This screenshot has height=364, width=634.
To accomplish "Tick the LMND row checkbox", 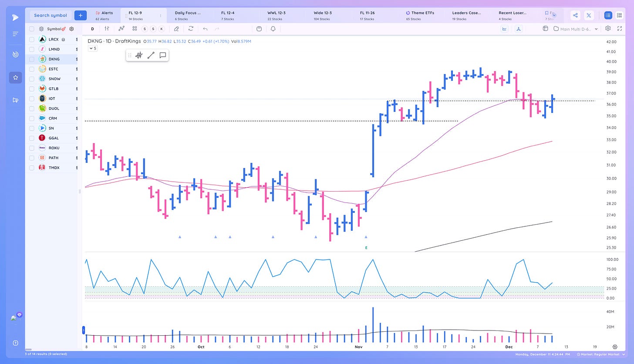I will pyautogui.click(x=32, y=49).
